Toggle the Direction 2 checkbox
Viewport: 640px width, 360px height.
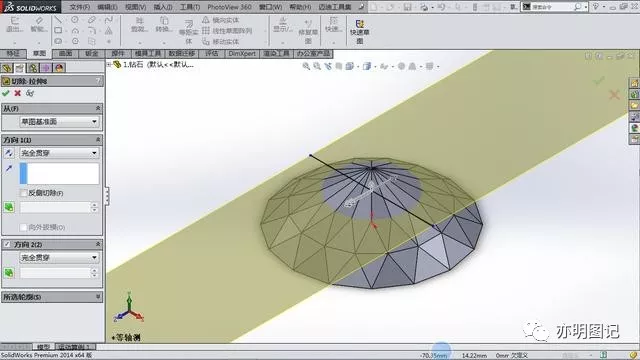click(7, 244)
